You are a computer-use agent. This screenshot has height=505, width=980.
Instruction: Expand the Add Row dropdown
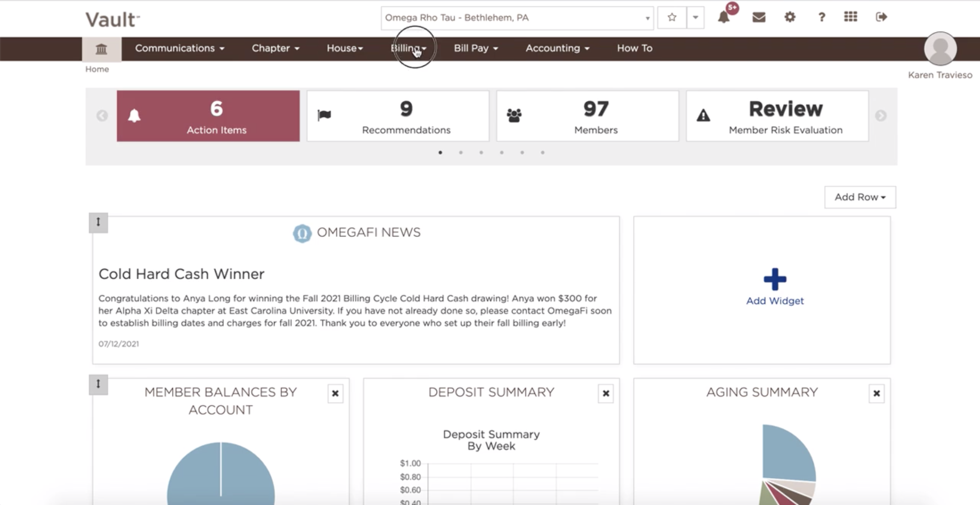pyautogui.click(x=860, y=197)
